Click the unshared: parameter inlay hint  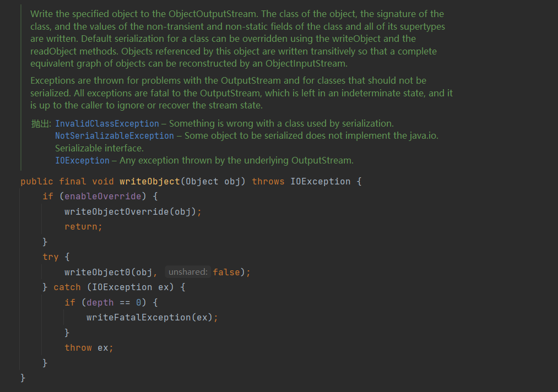click(x=187, y=272)
